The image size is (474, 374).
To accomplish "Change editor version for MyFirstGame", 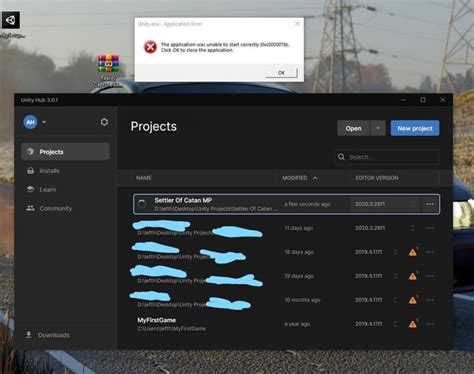I will [x=395, y=324].
